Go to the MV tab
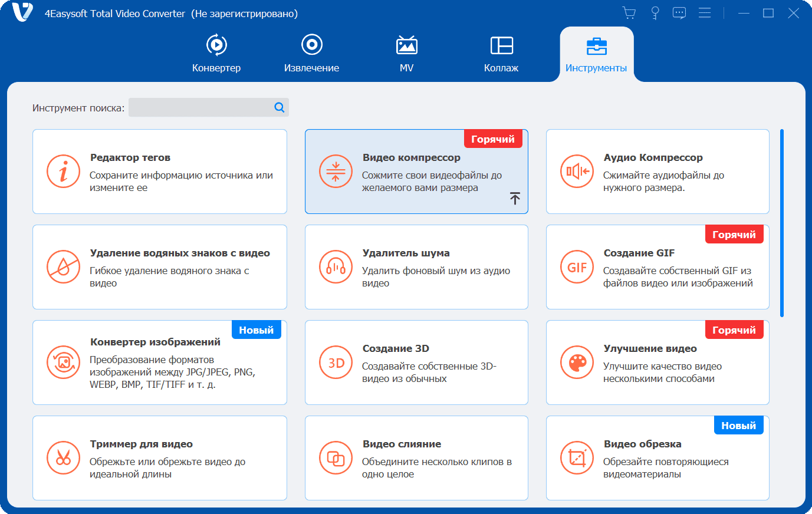Image resolution: width=812 pixels, height=514 pixels. pyautogui.click(x=406, y=54)
